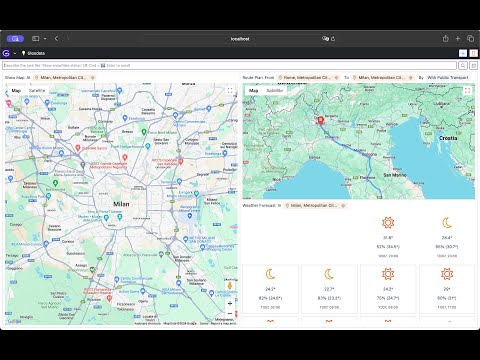Screen dimensions: 480x360
Task: Select Map view on the route map
Action: click(254, 91)
